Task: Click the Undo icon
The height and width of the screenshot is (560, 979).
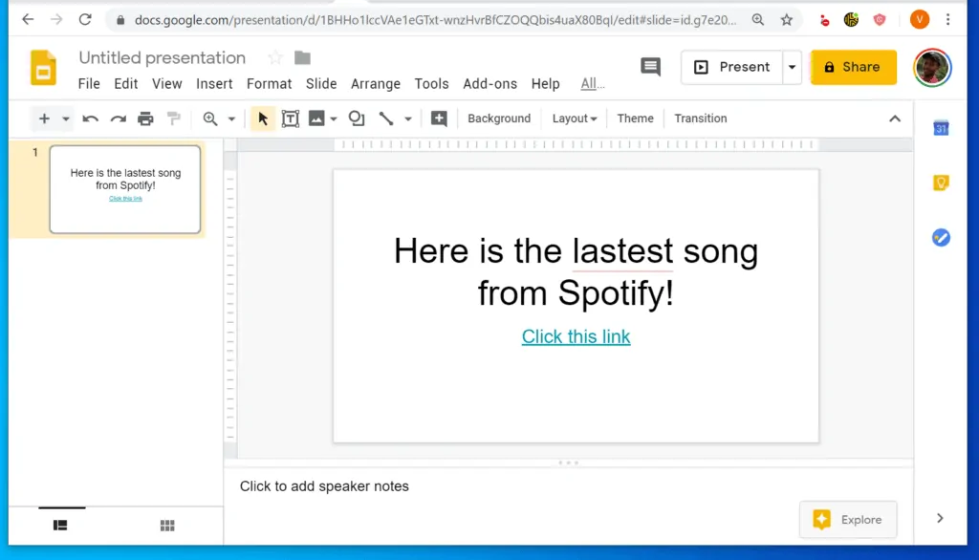Action: point(90,118)
